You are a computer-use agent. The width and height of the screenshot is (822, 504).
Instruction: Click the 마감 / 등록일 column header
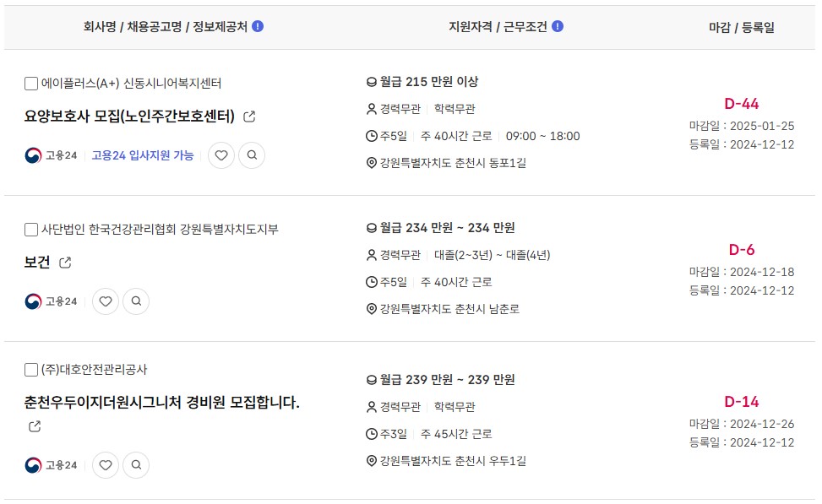click(x=741, y=27)
